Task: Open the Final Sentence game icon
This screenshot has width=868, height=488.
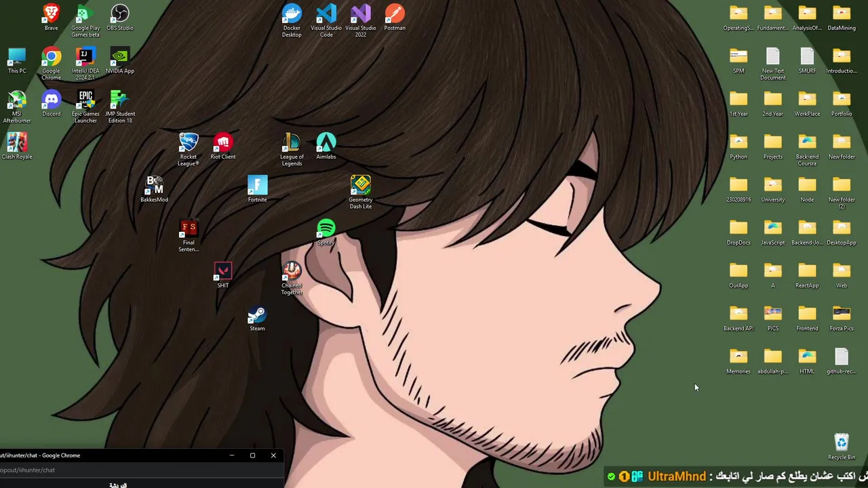Action: (189, 235)
